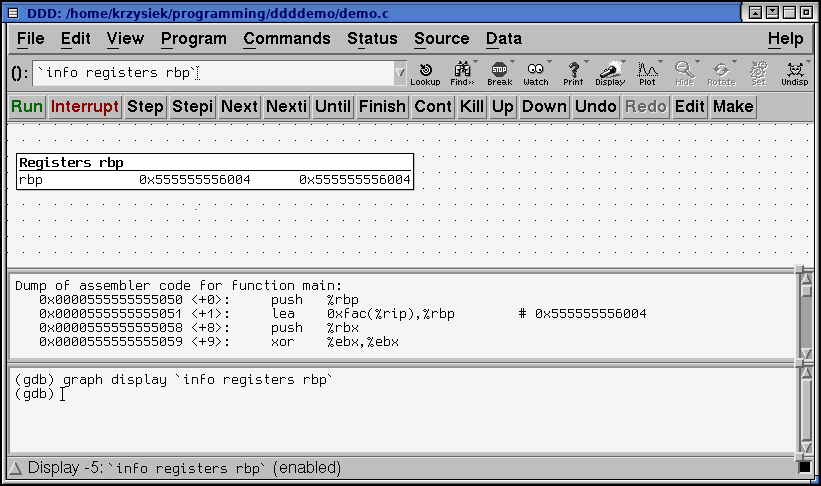Open Plot icon dropdown arrow
Image resolution: width=821 pixels, height=486 pixels.
pyautogui.click(x=660, y=62)
